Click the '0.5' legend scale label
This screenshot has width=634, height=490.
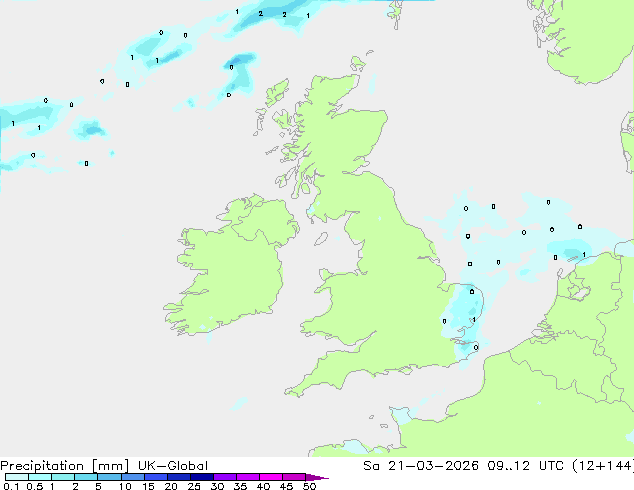(35, 486)
